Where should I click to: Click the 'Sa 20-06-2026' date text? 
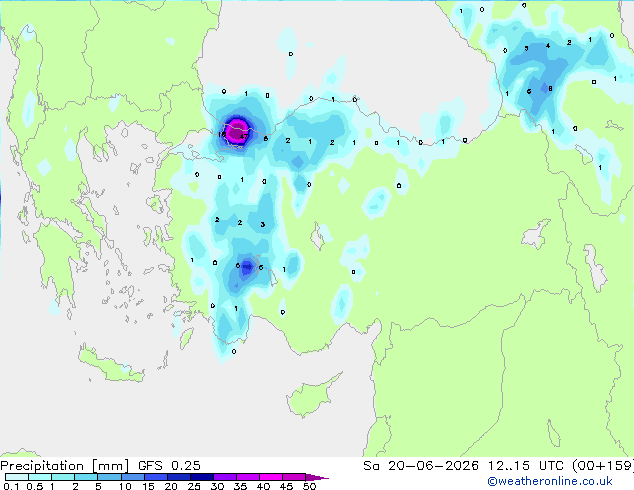point(421,466)
